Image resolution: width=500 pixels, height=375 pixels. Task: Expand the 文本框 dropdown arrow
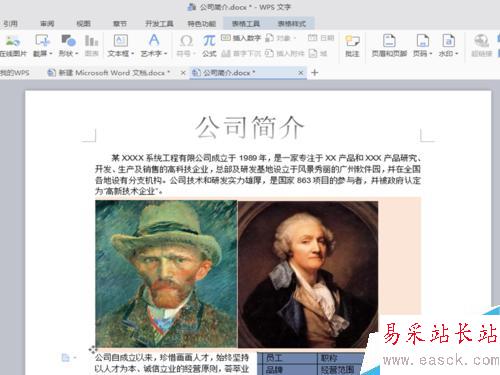click(x=132, y=54)
